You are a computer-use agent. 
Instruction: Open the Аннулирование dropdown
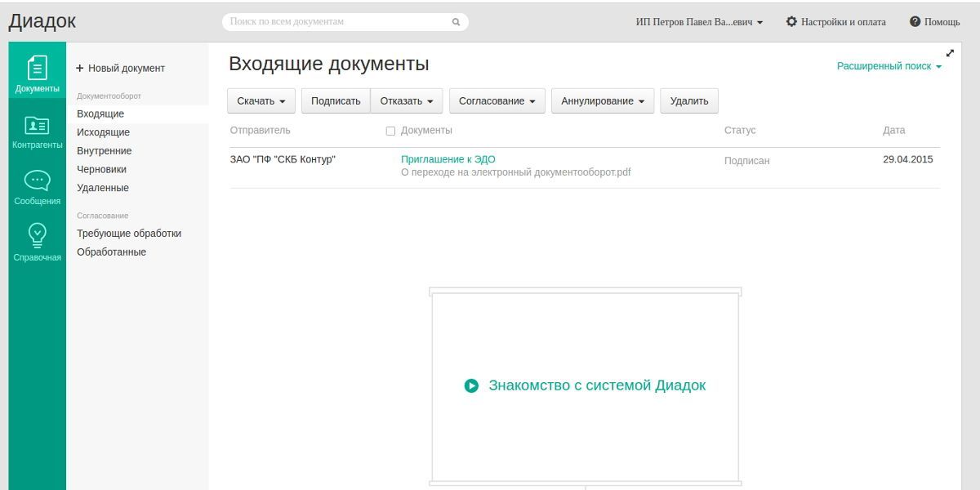point(603,101)
